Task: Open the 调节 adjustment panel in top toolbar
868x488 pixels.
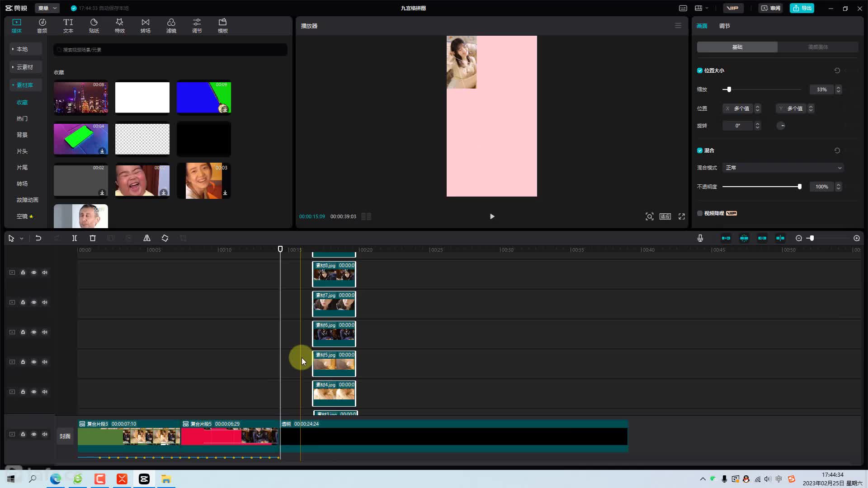Action: pyautogui.click(x=197, y=26)
